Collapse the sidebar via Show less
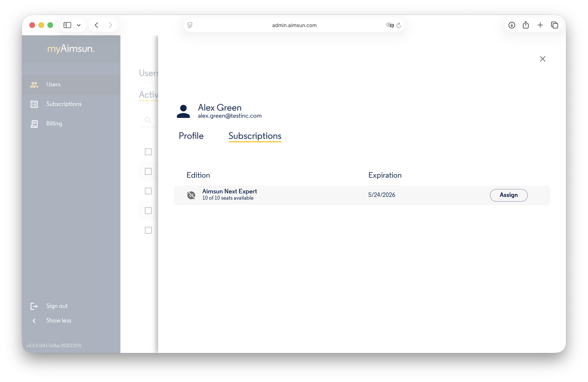This screenshot has height=382, width=588. click(x=59, y=320)
